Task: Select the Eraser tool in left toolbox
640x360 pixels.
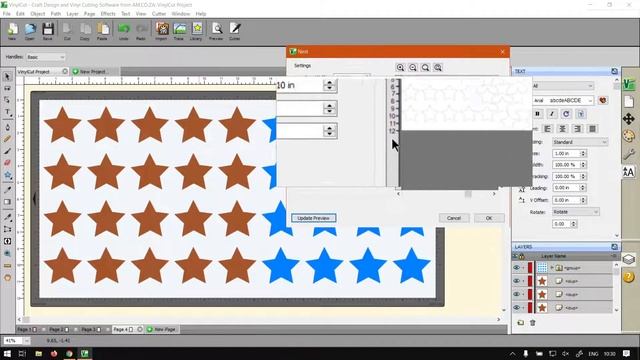Action: (x=7, y=163)
